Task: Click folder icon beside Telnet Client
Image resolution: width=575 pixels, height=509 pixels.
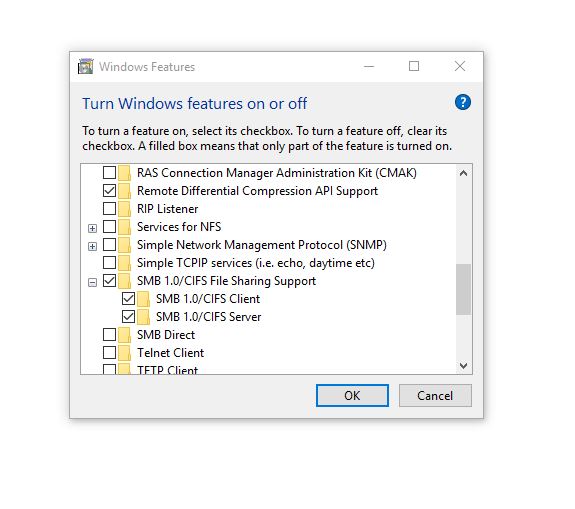Action: pyautogui.click(x=125, y=353)
